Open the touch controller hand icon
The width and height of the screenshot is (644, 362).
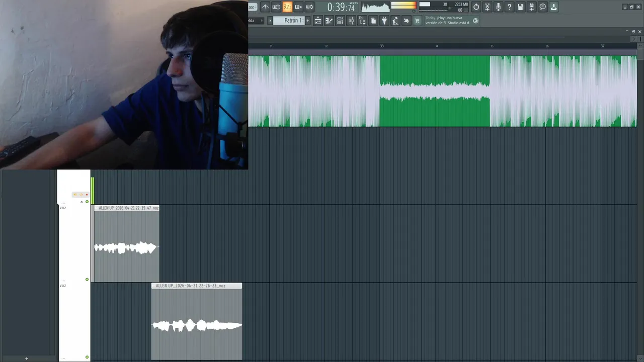coord(407,21)
